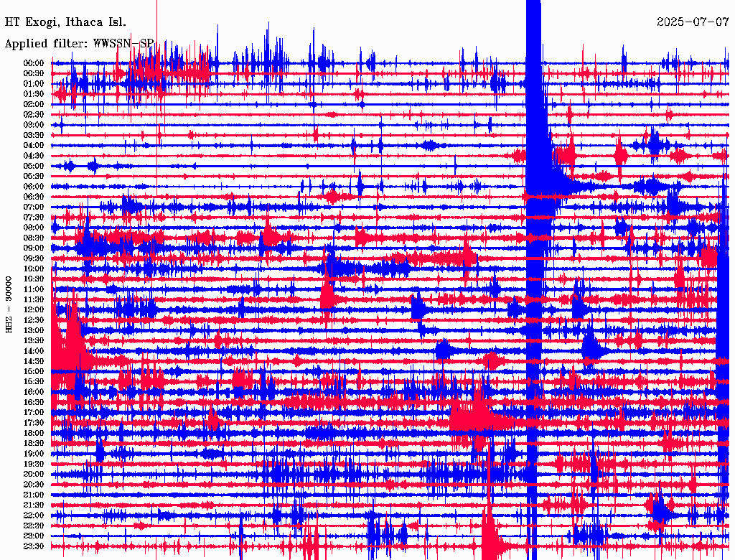Select the 11:00 time label

coord(34,289)
